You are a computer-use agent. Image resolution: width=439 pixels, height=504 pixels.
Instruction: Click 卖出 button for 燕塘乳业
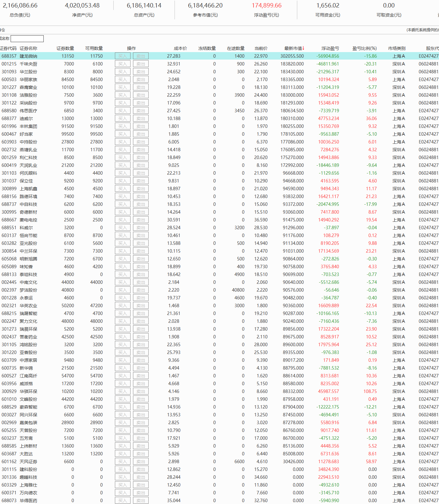[x=141, y=150]
